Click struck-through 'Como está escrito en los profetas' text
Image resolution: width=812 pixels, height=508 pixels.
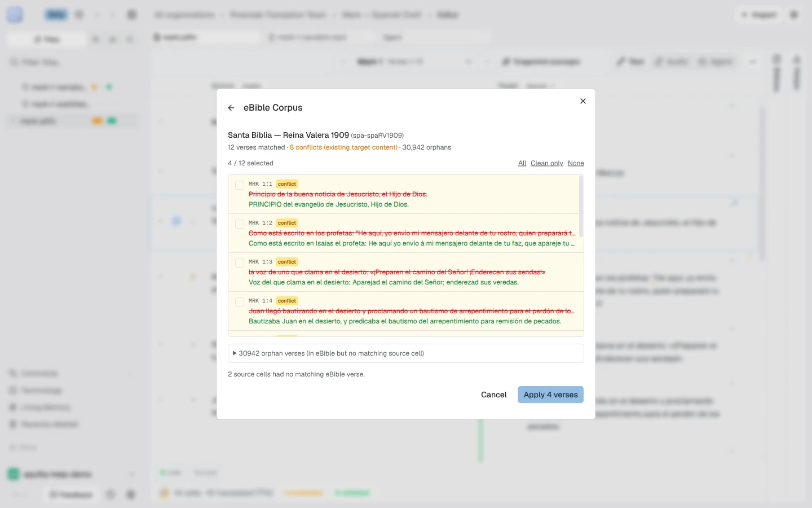(x=412, y=233)
